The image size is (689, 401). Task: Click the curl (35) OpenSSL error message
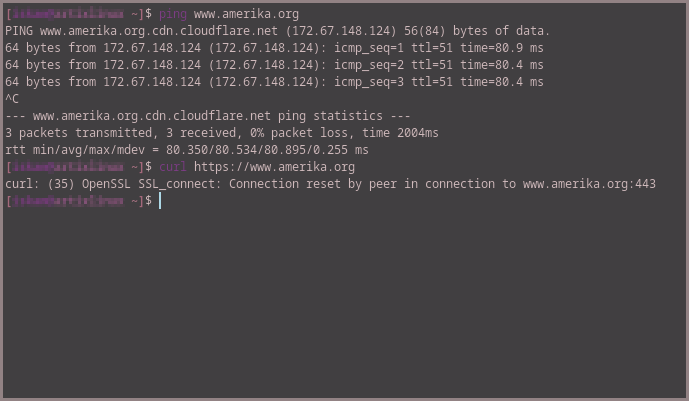330,184
